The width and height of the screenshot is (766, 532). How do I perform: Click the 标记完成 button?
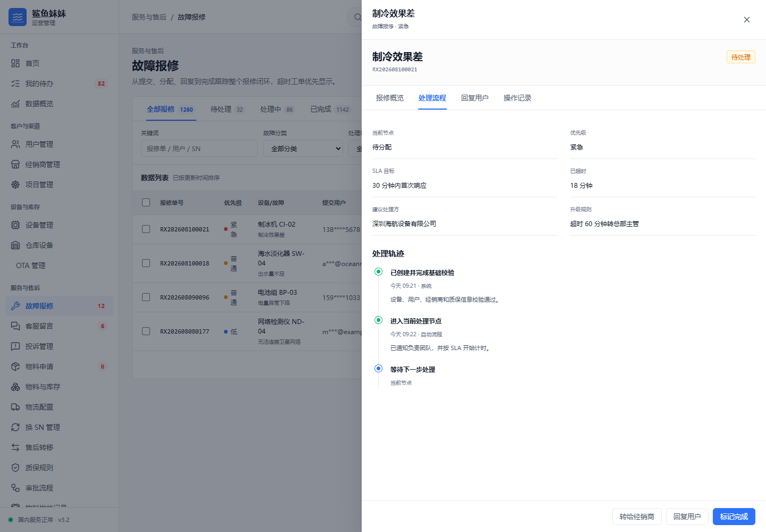click(x=734, y=517)
